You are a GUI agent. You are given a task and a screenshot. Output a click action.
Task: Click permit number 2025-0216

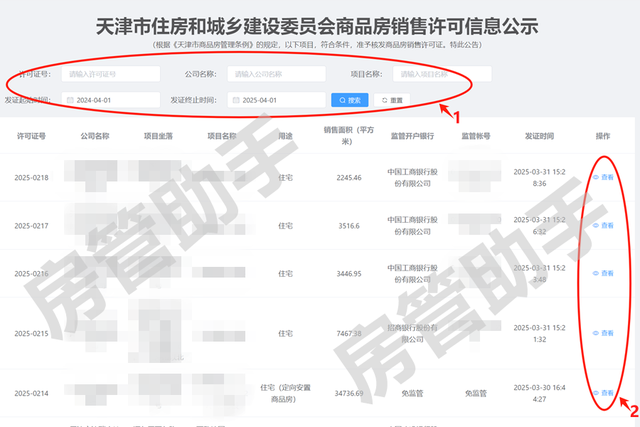(31, 274)
